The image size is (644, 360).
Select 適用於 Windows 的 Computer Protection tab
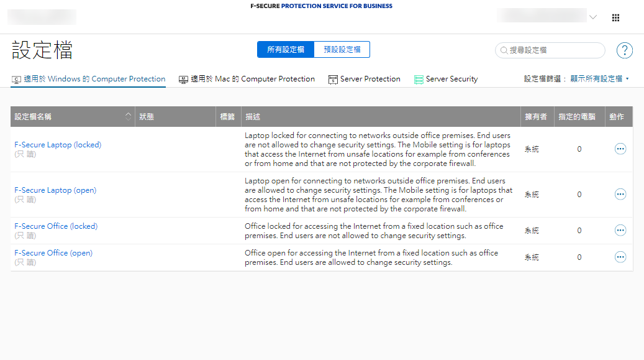(89, 79)
